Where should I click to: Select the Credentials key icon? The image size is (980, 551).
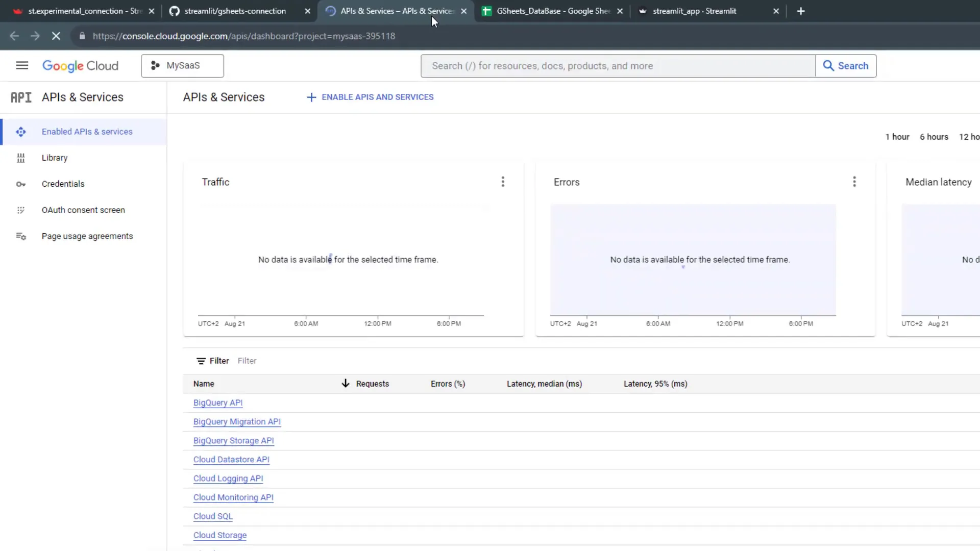[21, 184]
